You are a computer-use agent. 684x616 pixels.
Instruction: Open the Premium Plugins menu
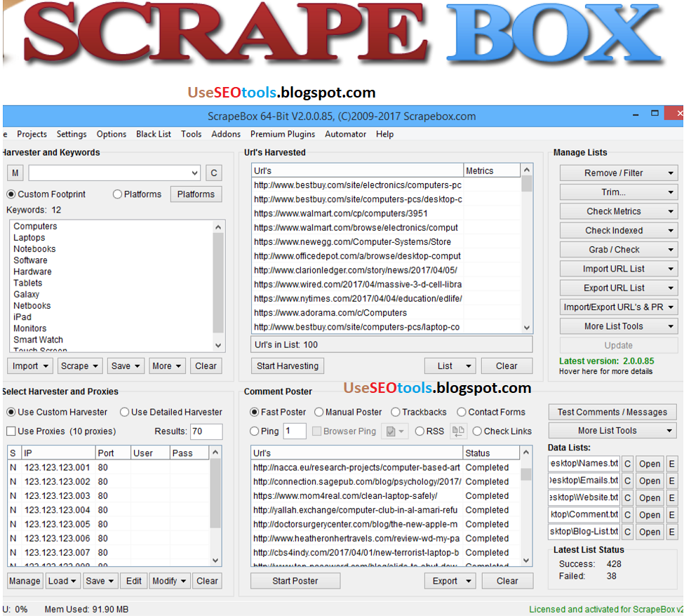coord(283,134)
